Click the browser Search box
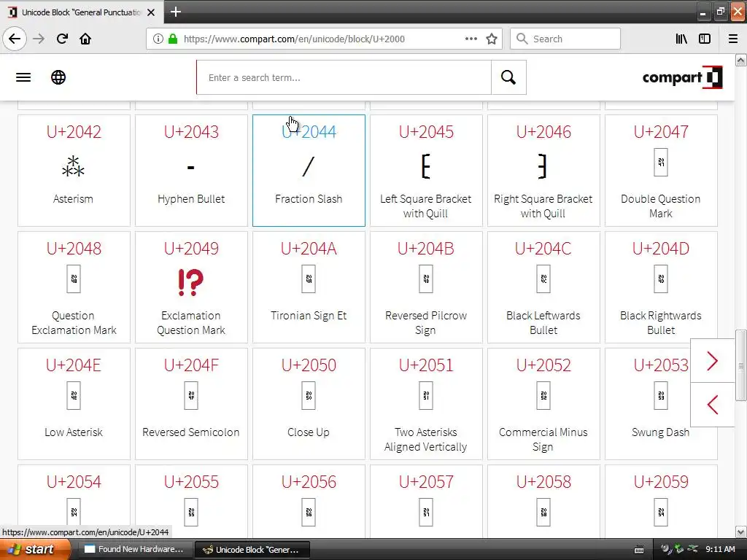 pyautogui.click(x=565, y=39)
